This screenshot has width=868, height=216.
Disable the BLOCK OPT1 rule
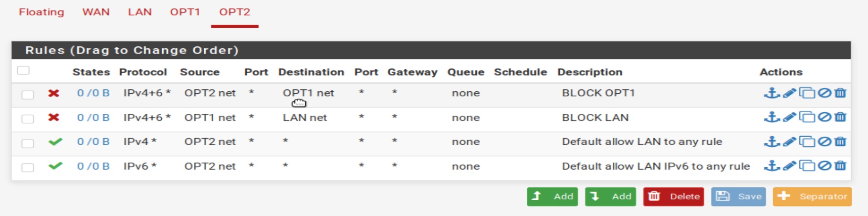(825, 93)
